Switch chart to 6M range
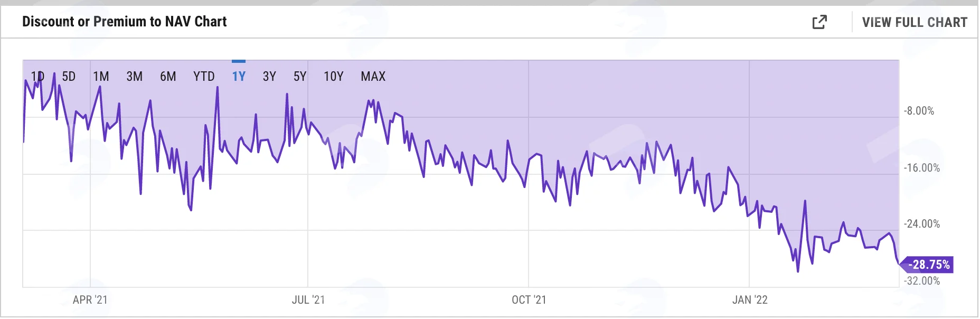This screenshot has height=319, width=980. [x=168, y=77]
